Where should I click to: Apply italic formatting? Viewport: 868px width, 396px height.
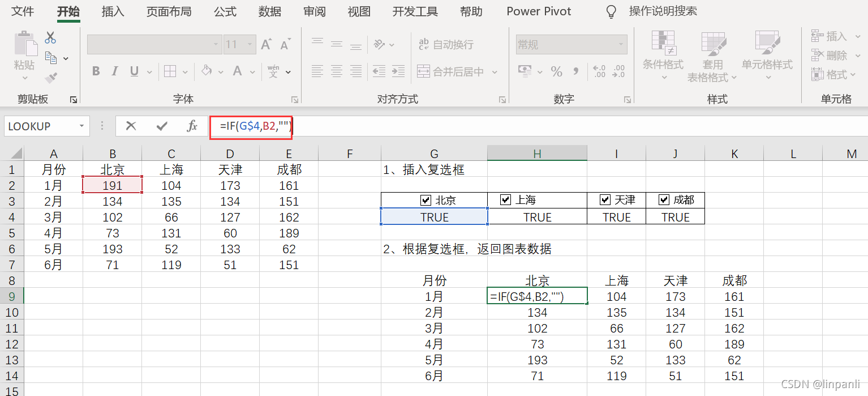tap(114, 71)
